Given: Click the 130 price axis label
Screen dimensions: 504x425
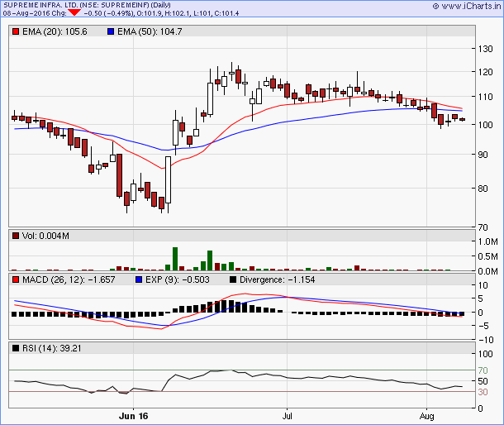Looking at the screenshot, I should (x=485, y=49).
